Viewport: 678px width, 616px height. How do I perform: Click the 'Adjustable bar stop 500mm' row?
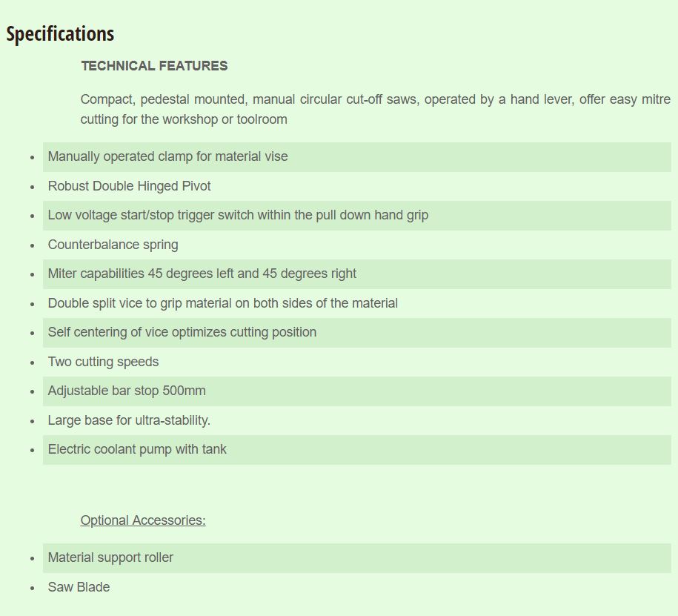click(356, 391)
